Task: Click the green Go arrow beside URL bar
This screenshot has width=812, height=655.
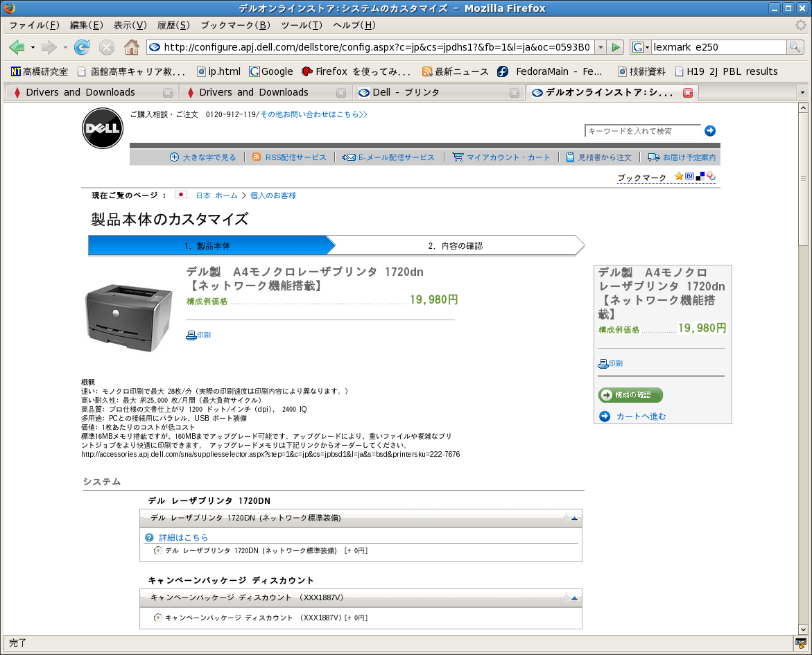Action: click(x=616, y=47)
